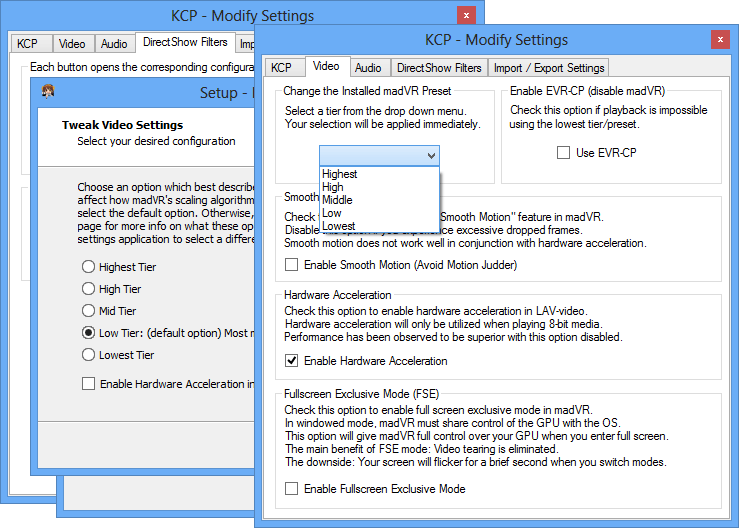Select the Highest Tier radio button
The image size is (739, 528).
pyautogui.click(x=89, y=267)
